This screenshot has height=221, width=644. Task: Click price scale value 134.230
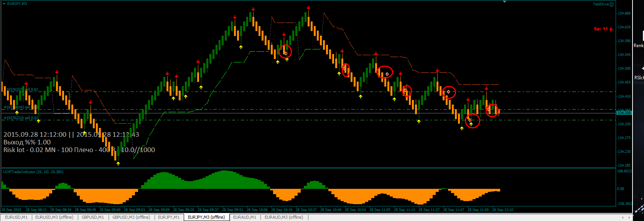[x=624, y=152]
